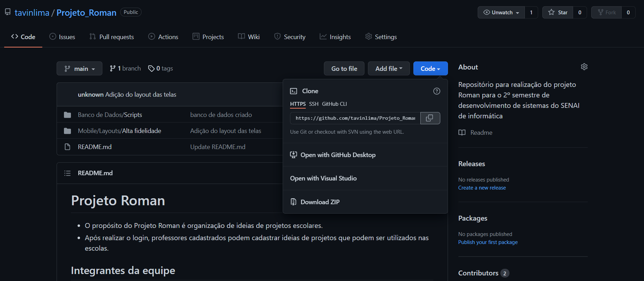Select the HTTPS clone option

tap(298, 104)
